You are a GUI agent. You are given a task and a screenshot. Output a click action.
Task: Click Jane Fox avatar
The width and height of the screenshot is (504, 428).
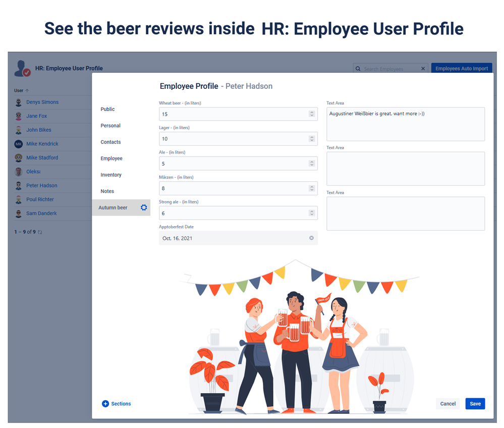[x=19, y=116]
